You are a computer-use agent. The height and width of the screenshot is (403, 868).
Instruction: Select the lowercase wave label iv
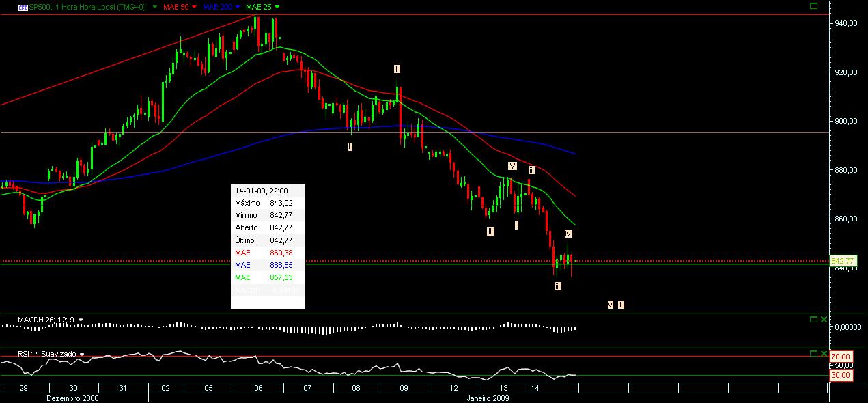tap(568, 234)
